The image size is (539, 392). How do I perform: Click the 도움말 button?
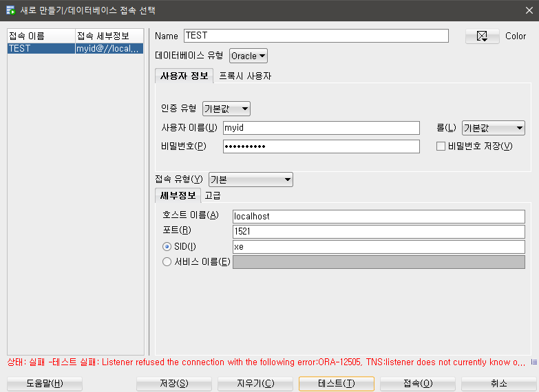coord(45,384)
